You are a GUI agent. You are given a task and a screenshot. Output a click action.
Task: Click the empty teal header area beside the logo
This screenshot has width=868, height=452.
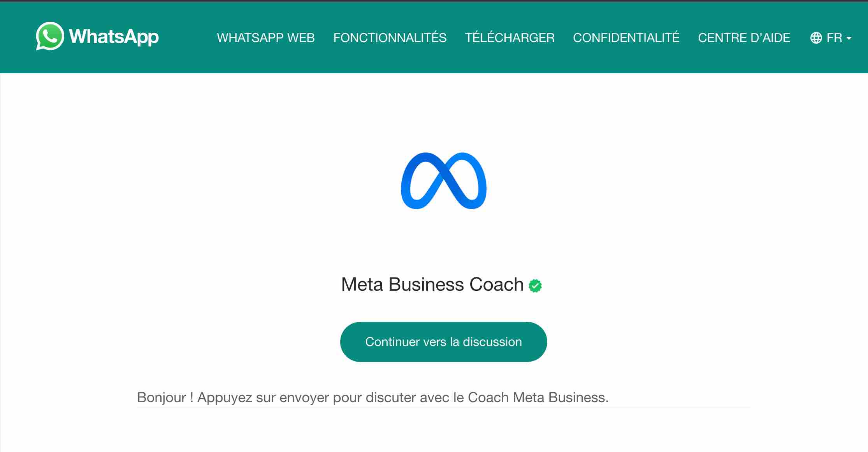187,38
